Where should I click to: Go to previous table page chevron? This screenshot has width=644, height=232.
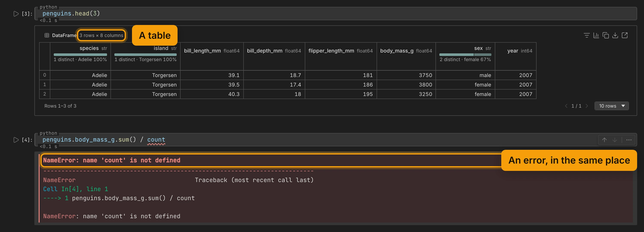[x=566, y=106]
